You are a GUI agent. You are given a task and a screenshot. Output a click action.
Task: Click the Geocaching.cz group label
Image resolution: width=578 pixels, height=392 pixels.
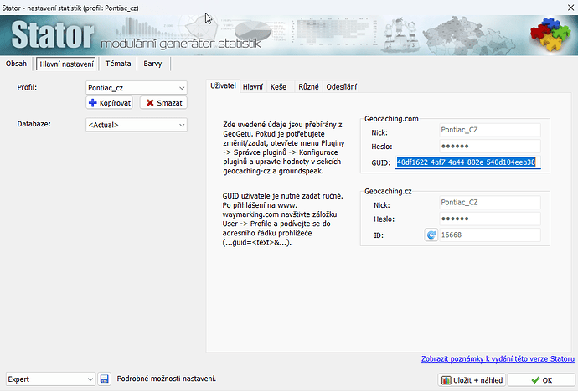(x=388, y=191)
